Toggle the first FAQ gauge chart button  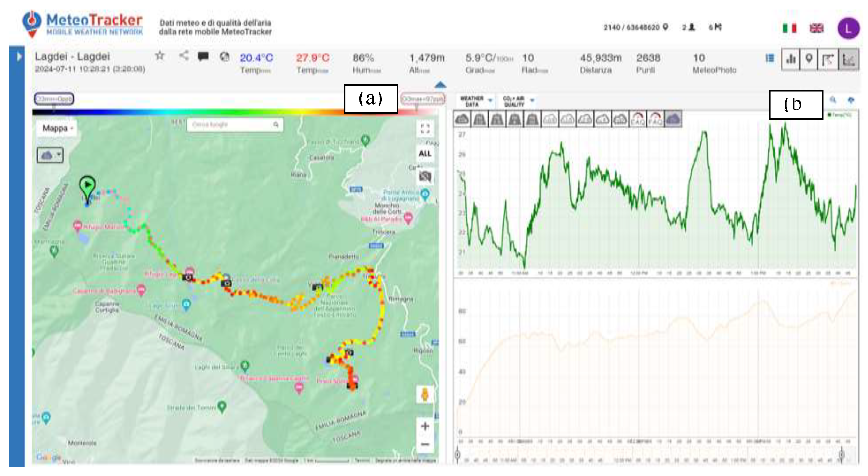(x=638, y=119)
